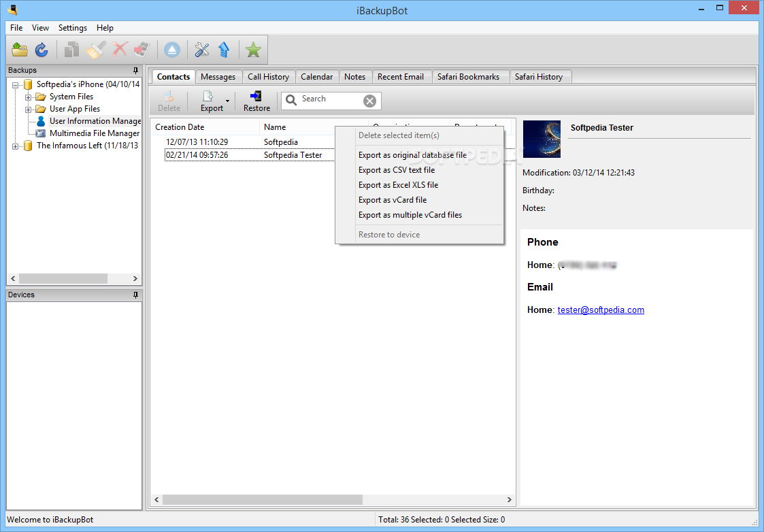This screenshot has width=764, height=532.
Task: Click right arrow of Backups panel scrollbar
Action: click(x=135, y=279)
